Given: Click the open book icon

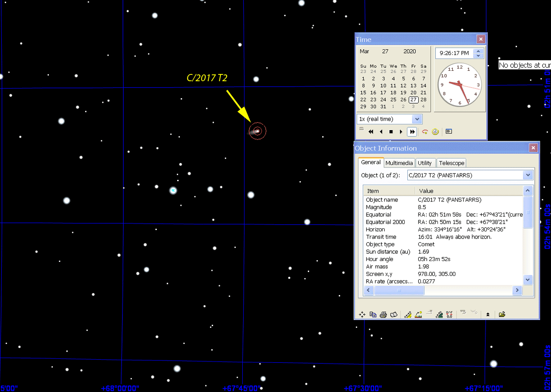Looking at the screenshot, I should tap(394, 315).
